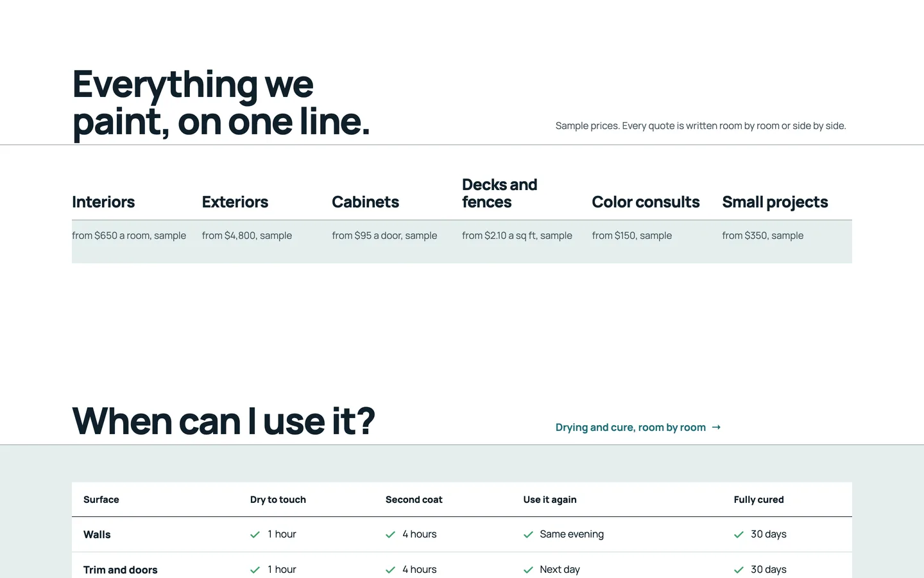Click the Dry to touch column header
Image resolution: width=924 pixels, height=578 pixels.
point(278,500)
